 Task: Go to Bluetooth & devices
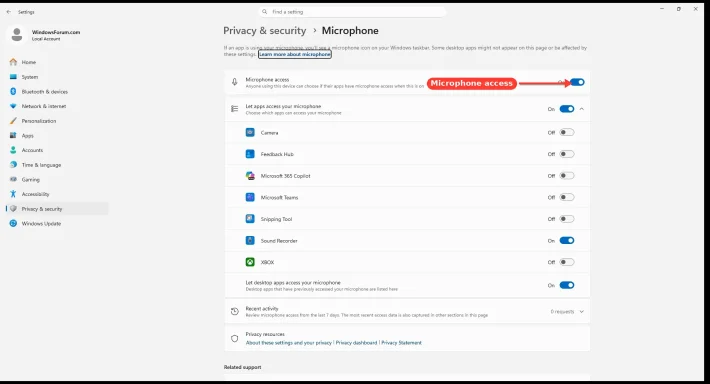coord(58,91)
